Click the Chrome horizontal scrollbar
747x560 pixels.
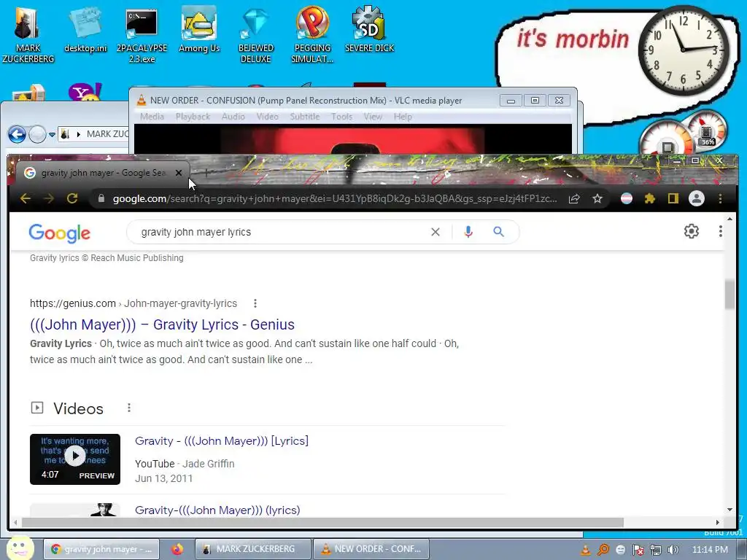(322, 522)
